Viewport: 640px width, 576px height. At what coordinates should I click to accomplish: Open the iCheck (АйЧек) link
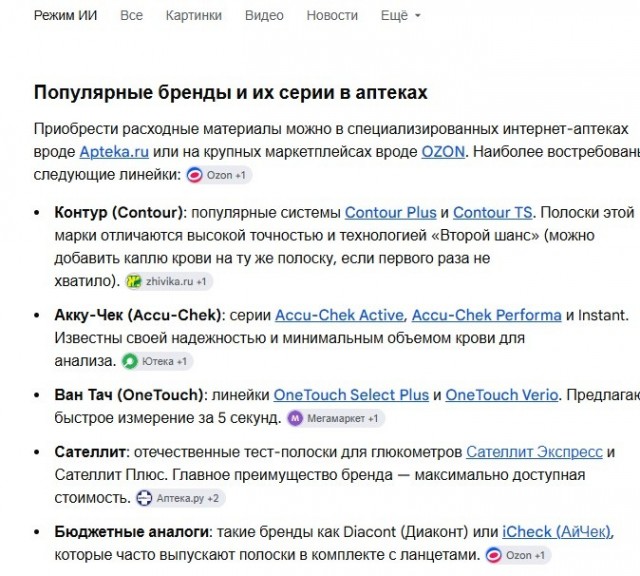pyautogui.click(x=557, y=532)
